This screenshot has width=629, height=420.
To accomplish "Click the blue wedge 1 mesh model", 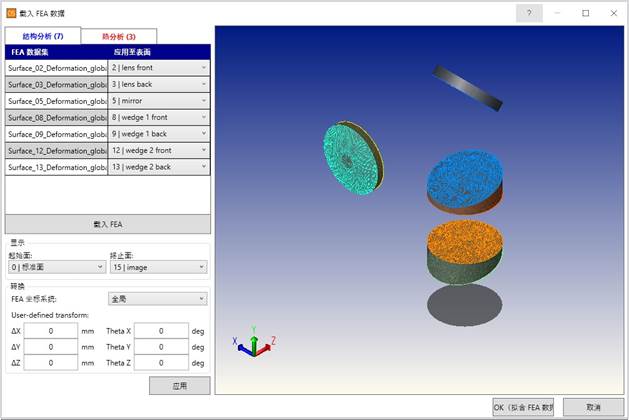I will [x=470, y=179].
